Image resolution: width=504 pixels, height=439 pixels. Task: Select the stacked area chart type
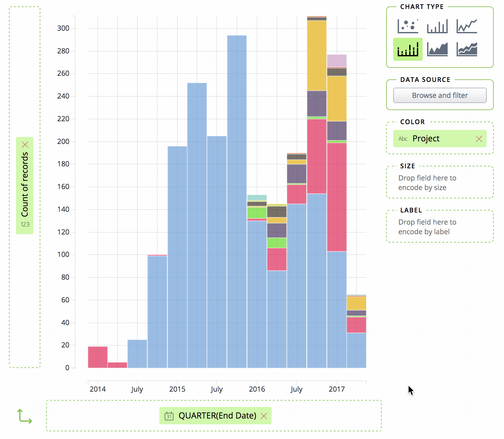click(x=467, y=49)
